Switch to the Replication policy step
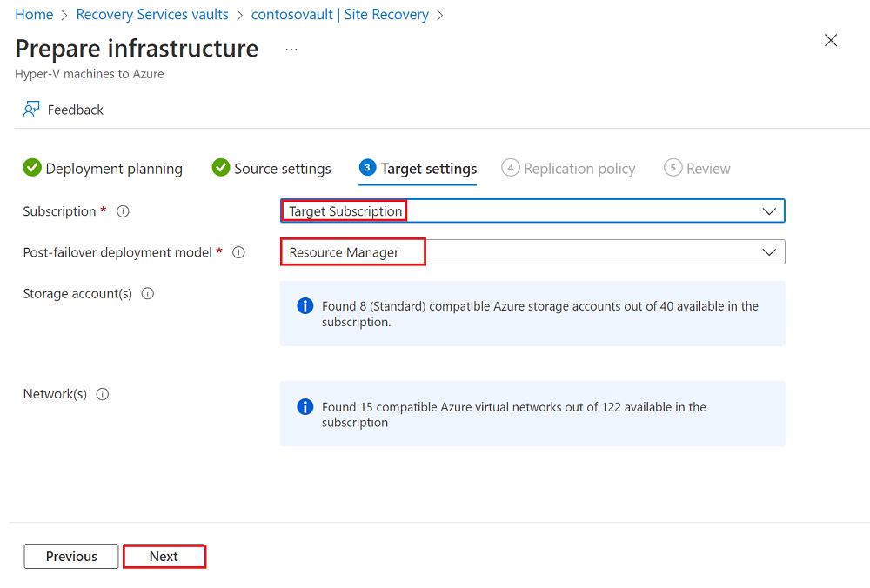 pos(569,168)
